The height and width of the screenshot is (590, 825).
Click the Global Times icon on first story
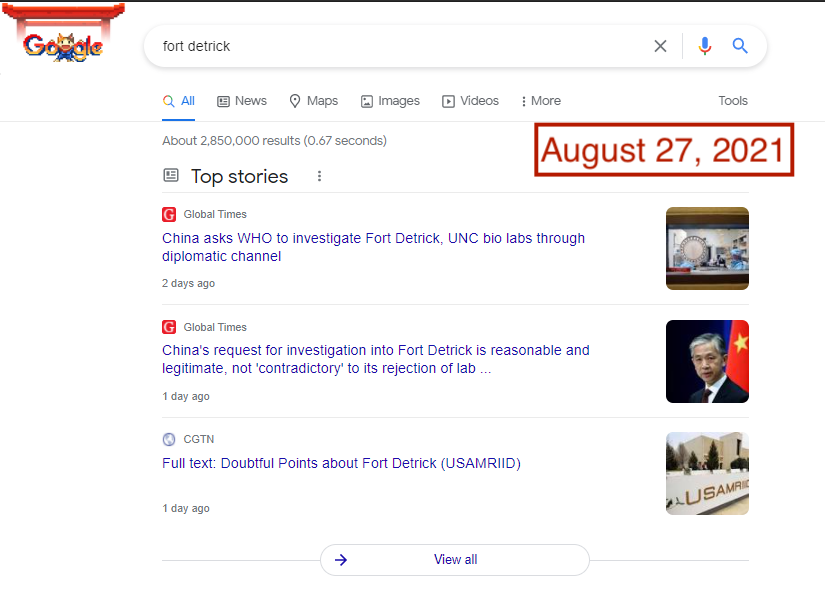click(x=169, y=214)
